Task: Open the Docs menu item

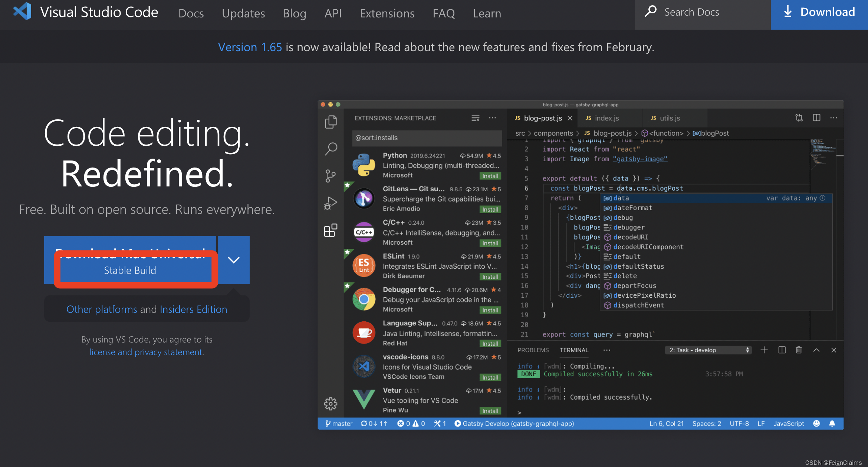Action: [x=191, y=13]
